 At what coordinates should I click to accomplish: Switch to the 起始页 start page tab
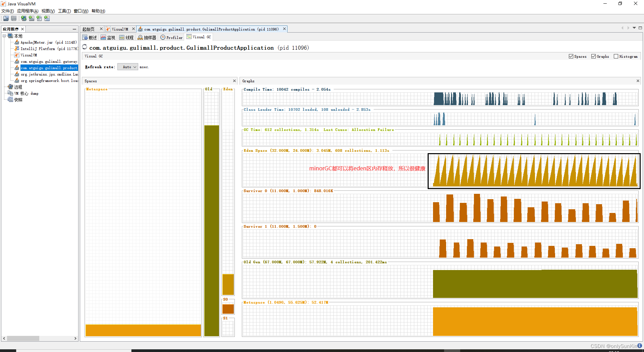click(x=89, y=29)
